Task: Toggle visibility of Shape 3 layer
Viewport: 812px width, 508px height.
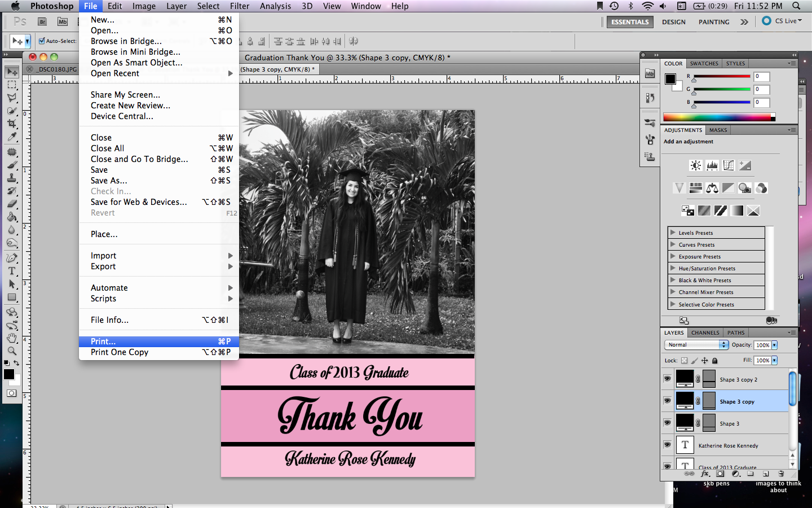Action: click(668, 423)
